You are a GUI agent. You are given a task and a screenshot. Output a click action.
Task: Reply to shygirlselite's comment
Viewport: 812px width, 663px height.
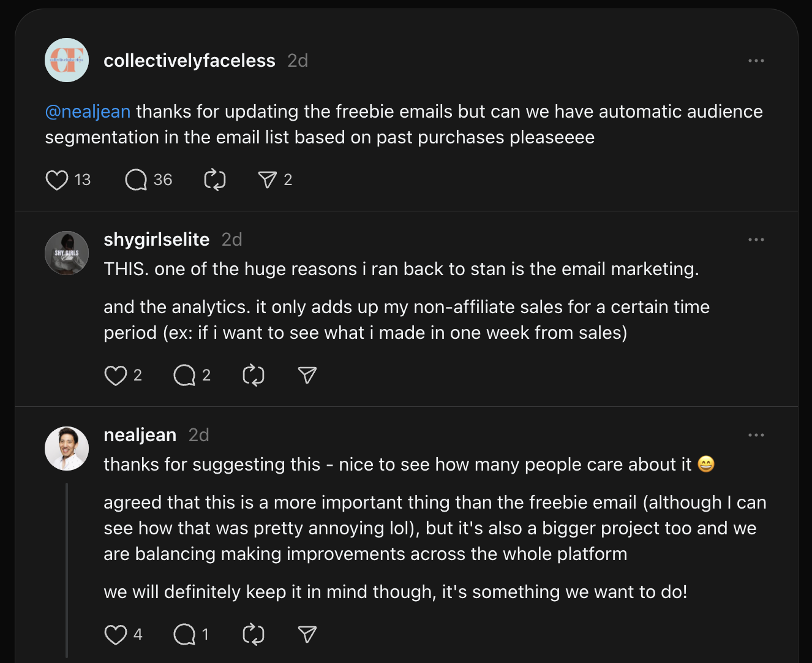[x=184, y=376]
